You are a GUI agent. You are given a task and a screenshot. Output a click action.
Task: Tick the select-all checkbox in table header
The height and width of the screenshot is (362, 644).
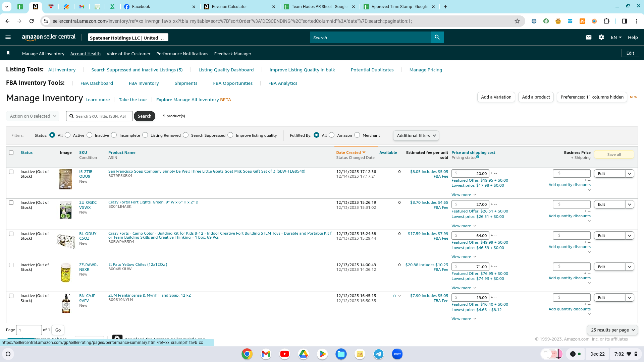(x=11, y=153)
